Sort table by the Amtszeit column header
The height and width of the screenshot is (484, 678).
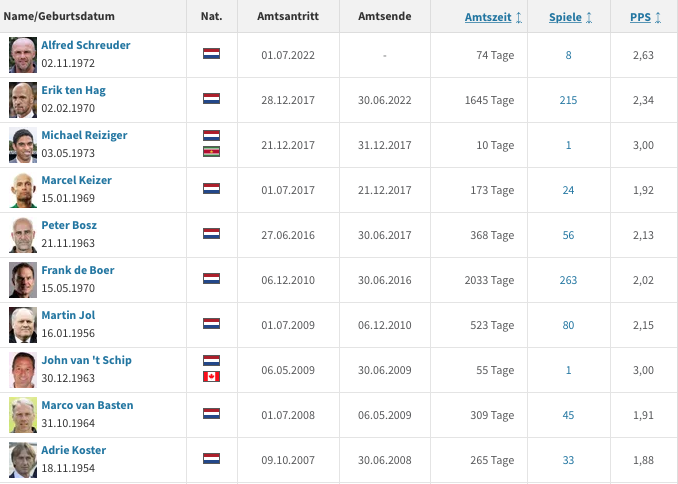pos(488,17)
